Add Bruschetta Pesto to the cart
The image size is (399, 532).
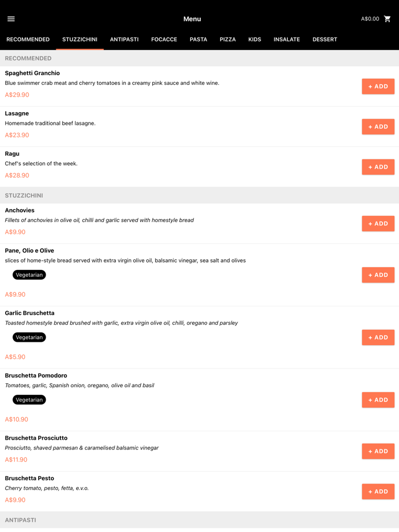pyautogui.click(x=378, y=492)
